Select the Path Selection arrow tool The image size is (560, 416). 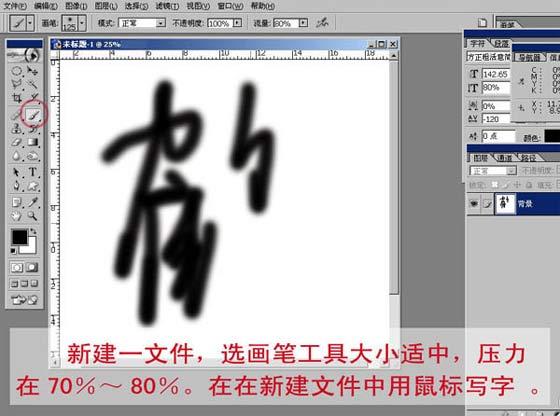click(x=16, y=172)
